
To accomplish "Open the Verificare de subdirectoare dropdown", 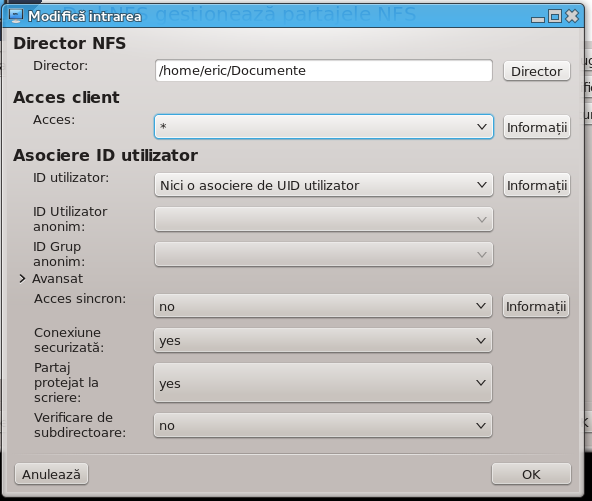I will point(323,425).
